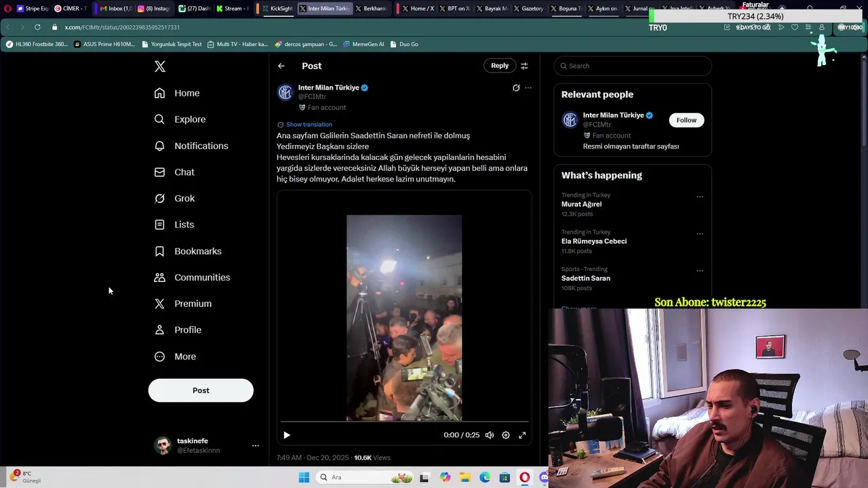Image resolution: width=868 pixels, height=488 pixels.
Task: Open Profile from the sidebar
Action: coord(178,330)
